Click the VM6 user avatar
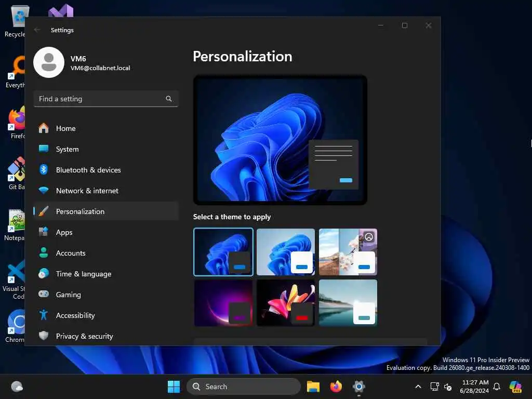 [49, 62]
